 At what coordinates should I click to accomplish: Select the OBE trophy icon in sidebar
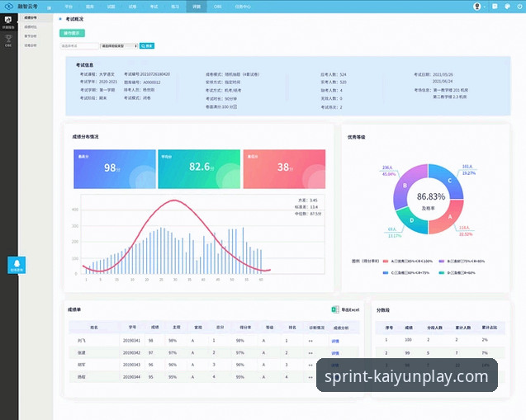point(8,38)
